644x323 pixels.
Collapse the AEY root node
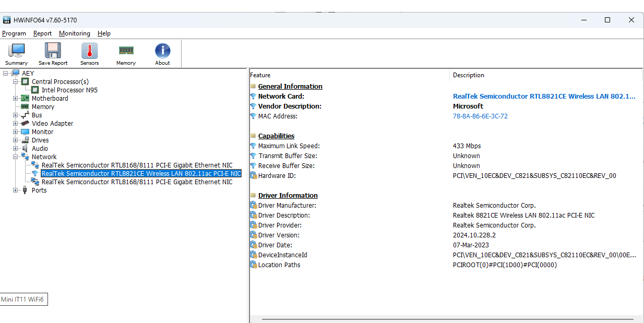pyautogui.click(x=5, y=74)
